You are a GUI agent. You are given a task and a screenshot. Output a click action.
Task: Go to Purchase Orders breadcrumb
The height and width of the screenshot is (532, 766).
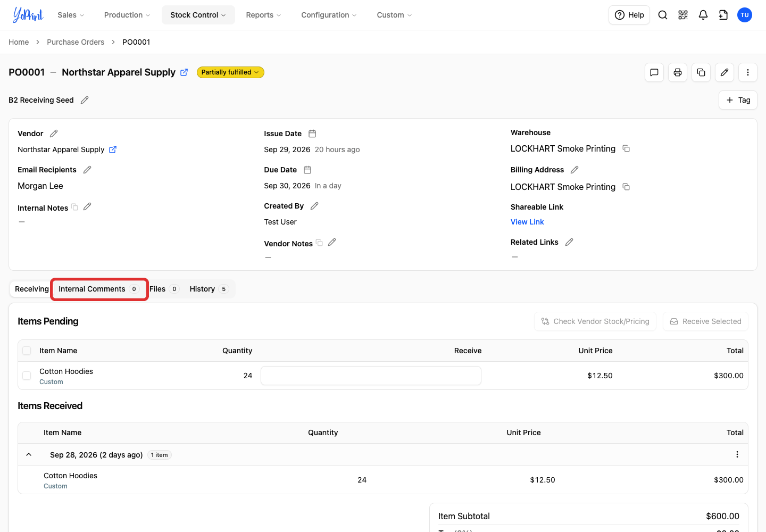point(76,42)
